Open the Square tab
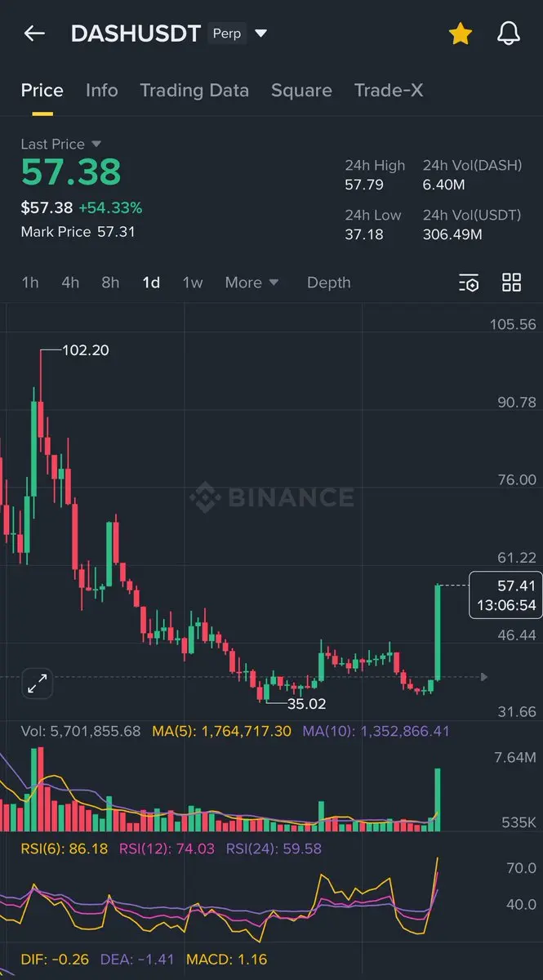Image resolution: width=543 pixels, height=980 pixels. [301, 91]
